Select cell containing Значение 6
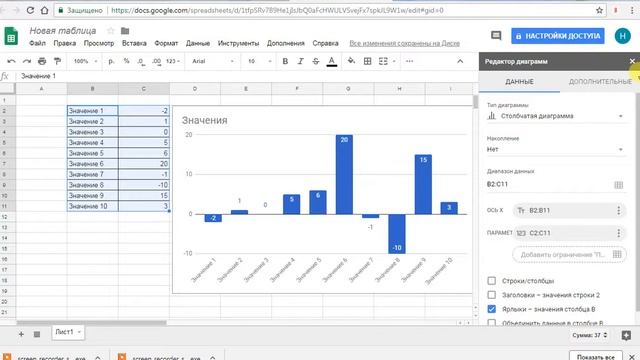The width and height of the screenshot is (640, 360). tap(93, 164)
